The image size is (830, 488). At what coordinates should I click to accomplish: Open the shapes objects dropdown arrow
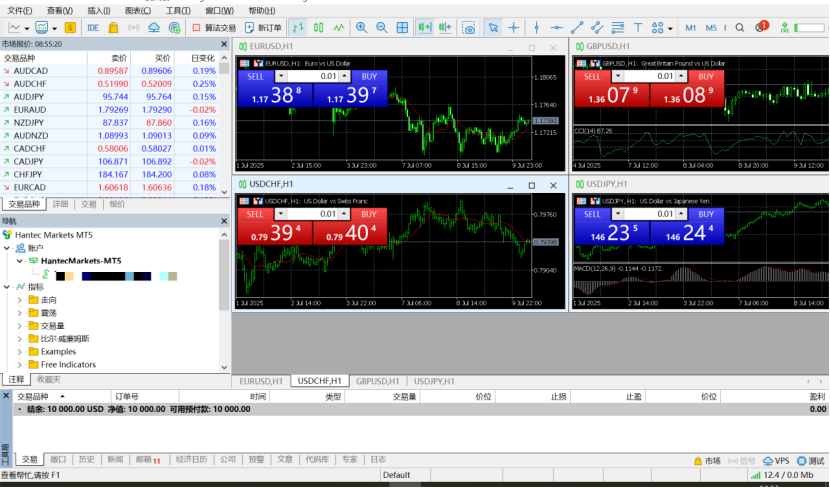tap(670, 29)
